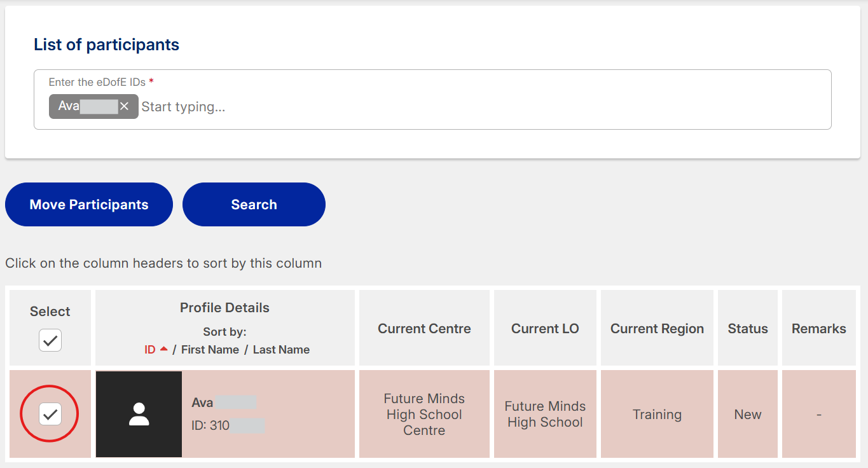This screenshot has width=868, height=468.
Task: Sort participants by Last Name
Action: tap(281, 350)
